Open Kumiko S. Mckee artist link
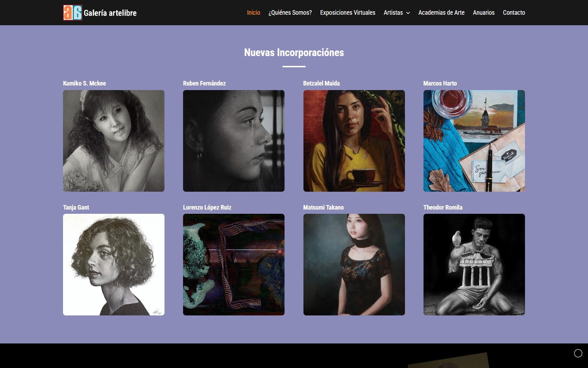Viewport: 588px width, 368px height. click(84, 83)
